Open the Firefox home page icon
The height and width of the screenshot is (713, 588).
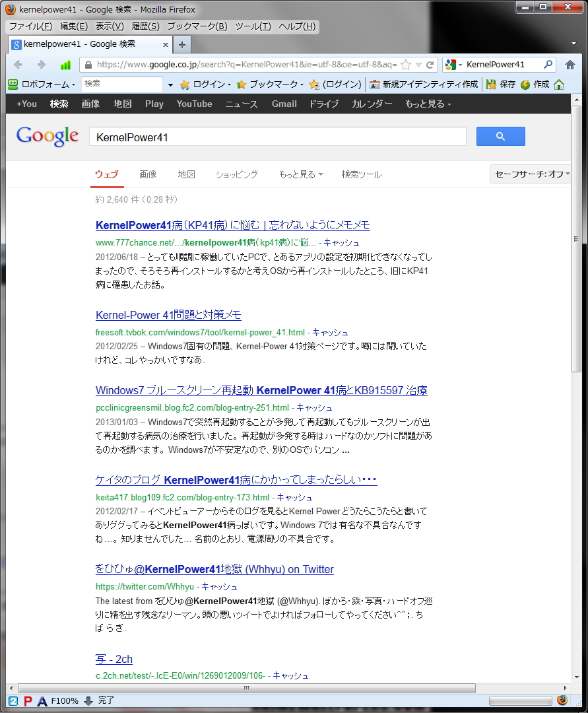(570, 65)
